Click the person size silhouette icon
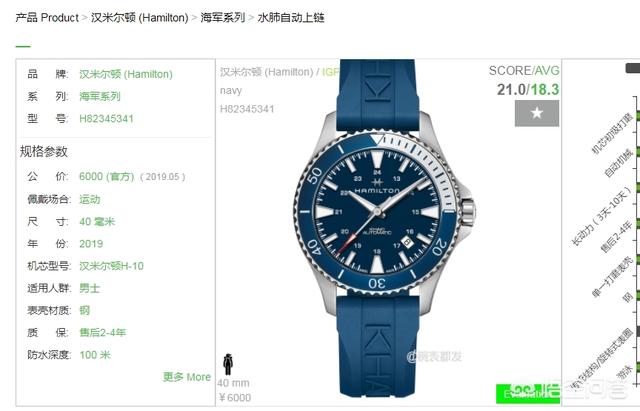The width and height of the screenshot is (640, 411). [228, 364]
